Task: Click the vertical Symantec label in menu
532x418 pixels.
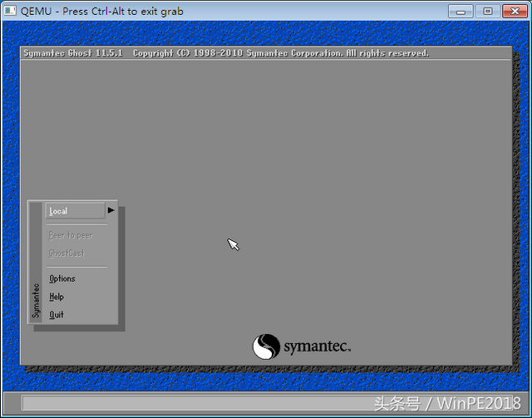Action: pyautogui.click(x=36, y=301)
